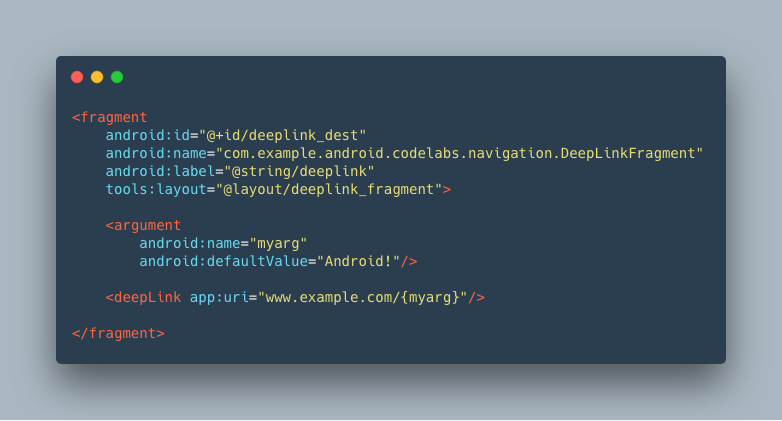782x421 pixels.
Task: Click the android:label attribute
Action: click(160, 172)
